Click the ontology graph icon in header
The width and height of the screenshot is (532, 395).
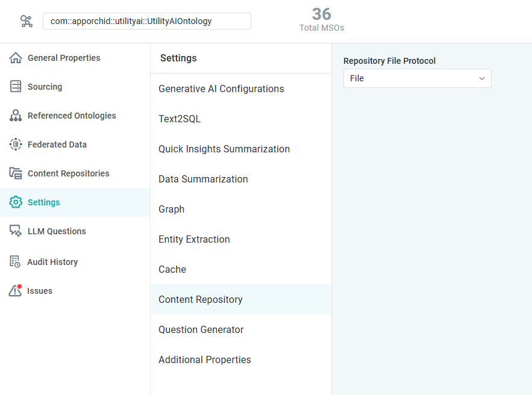click(27, 21)
